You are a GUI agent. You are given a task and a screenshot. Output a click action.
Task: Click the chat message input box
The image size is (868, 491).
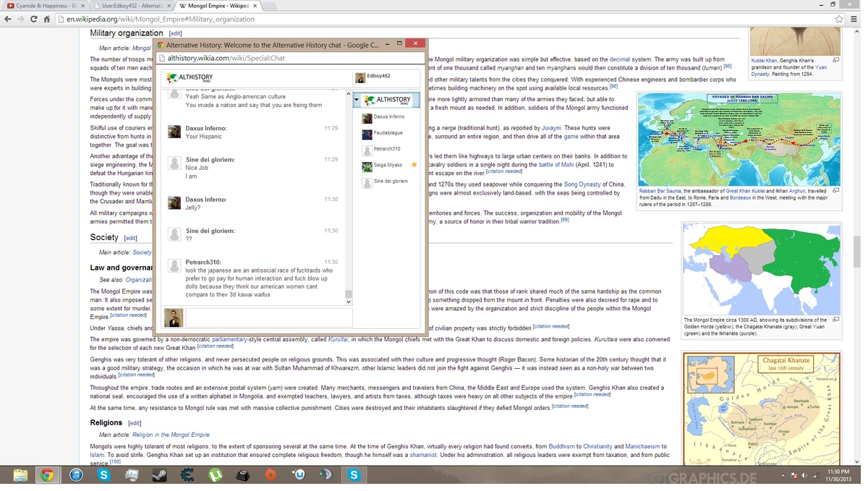pyautogui.click(x=269, y=317)
